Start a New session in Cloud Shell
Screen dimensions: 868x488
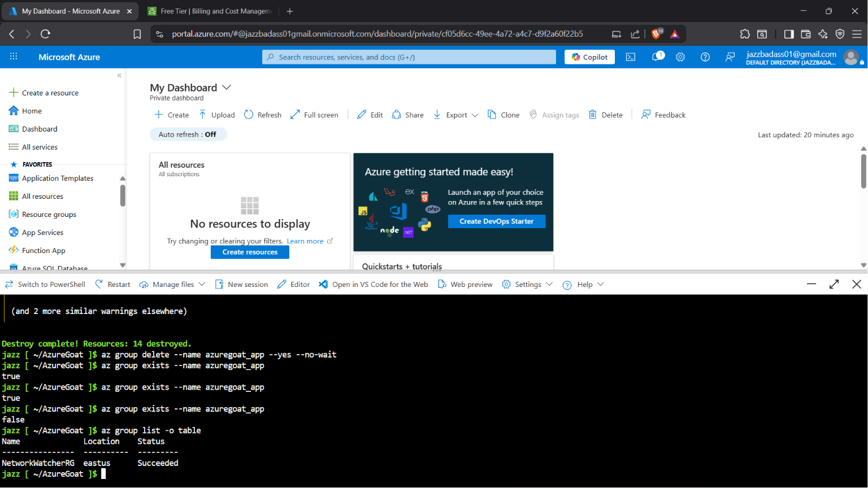(241, 284)
